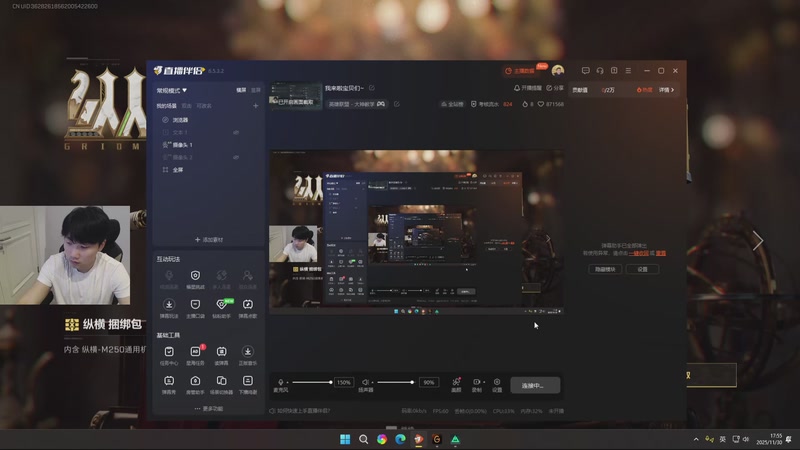
Task: Open the streamer avatar in title bar
Action: (558, 70)
